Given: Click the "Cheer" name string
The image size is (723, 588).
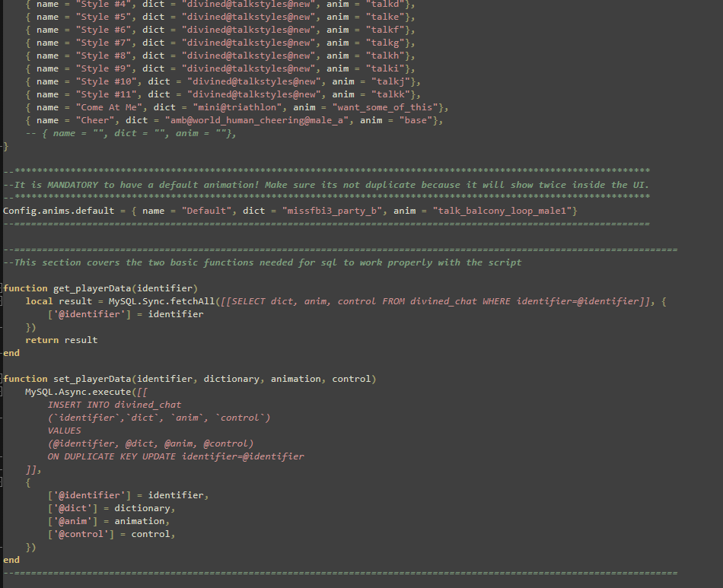Looking at the screenshot, I should click(x=95, y=120).
